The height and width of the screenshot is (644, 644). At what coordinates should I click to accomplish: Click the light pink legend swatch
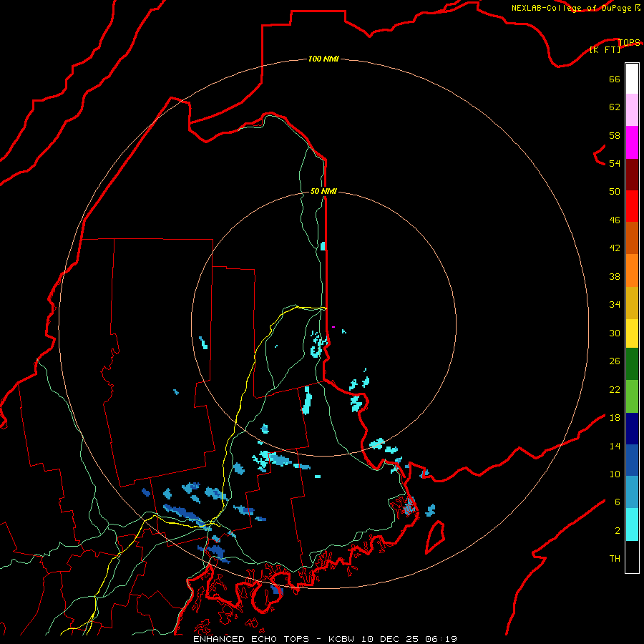pyautogui.click(x=632, y=109)
